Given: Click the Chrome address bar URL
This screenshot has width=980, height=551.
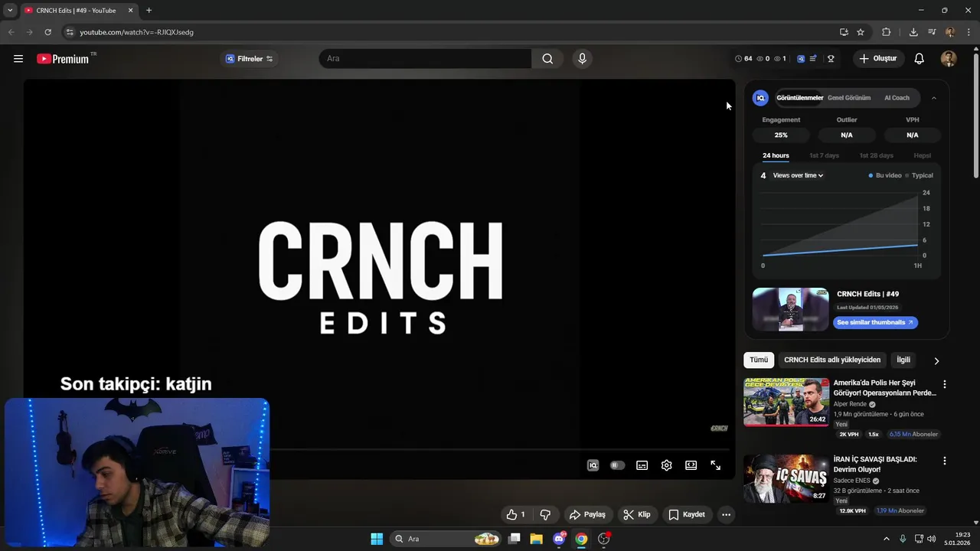Looking at the screenshot, I should click(x=136, y=32).
